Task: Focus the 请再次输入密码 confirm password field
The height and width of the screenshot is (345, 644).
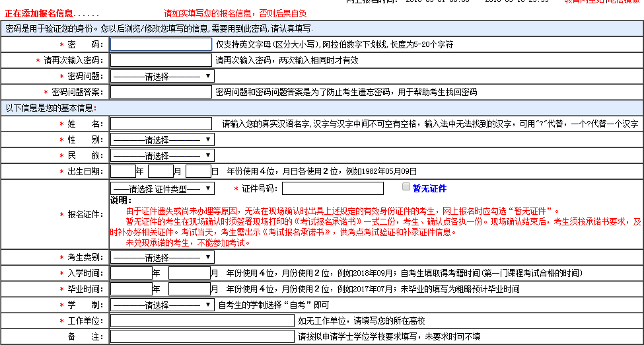Action: (161, 60)
